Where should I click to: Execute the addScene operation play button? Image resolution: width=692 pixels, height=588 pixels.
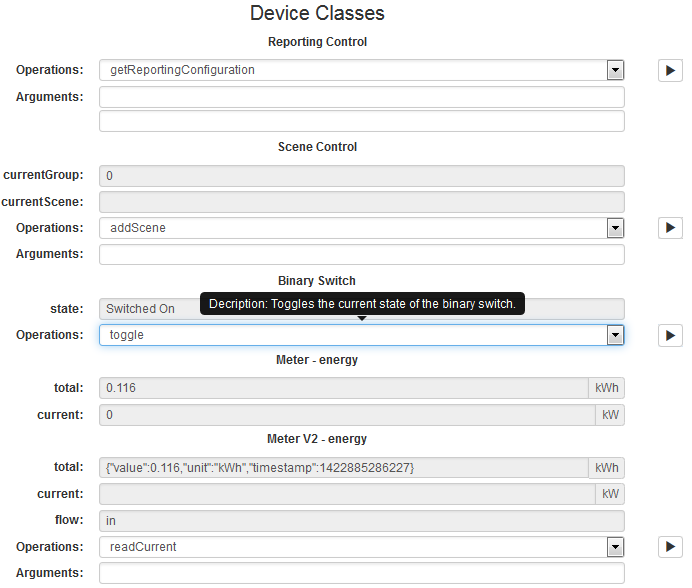(x=670, y=228)
